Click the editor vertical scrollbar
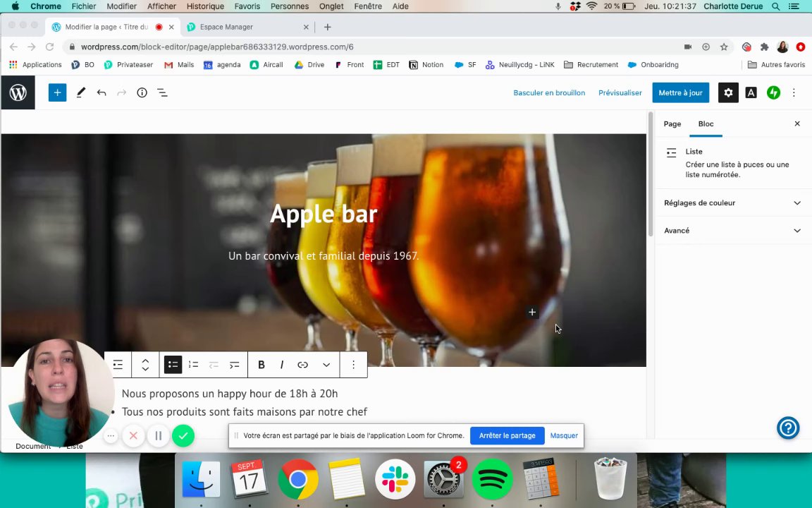 pos(651,174)
